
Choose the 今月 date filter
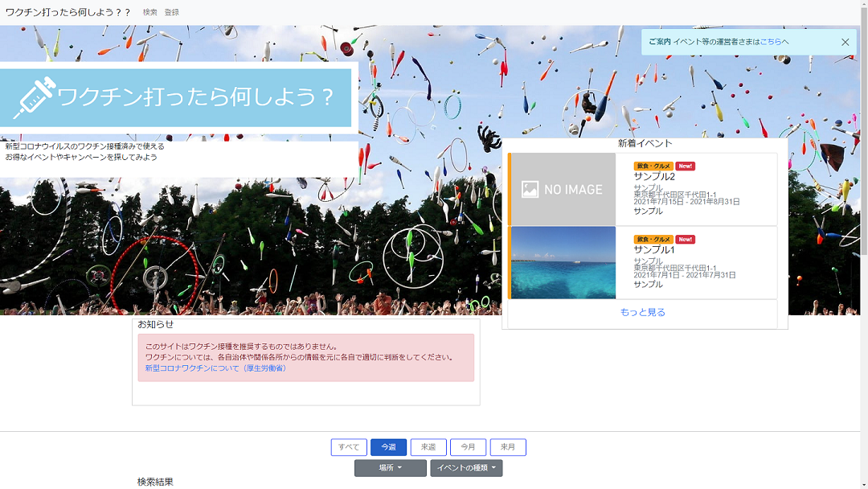click(x=468, y=447)
